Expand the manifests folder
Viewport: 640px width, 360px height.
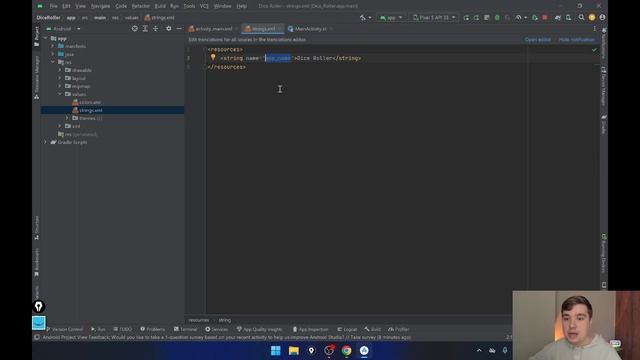(x=53, y=46)
